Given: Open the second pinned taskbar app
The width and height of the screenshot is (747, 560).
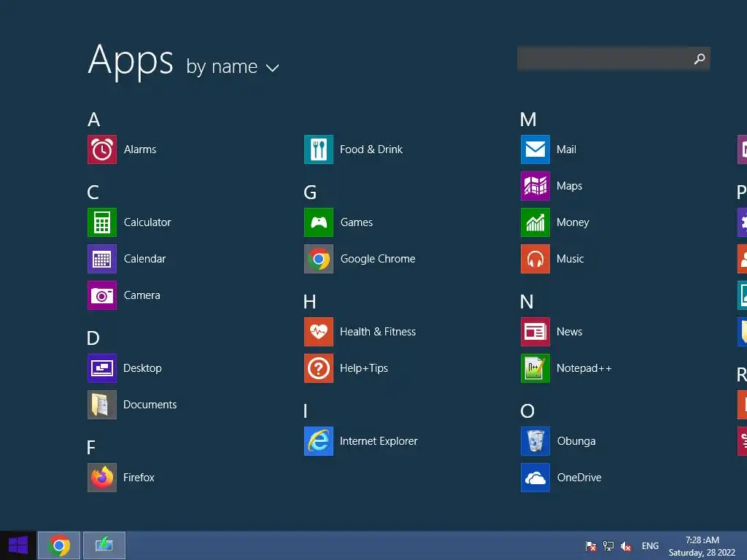Looking at the screenshot, I should pyautogui.click(x=104, y=545).
